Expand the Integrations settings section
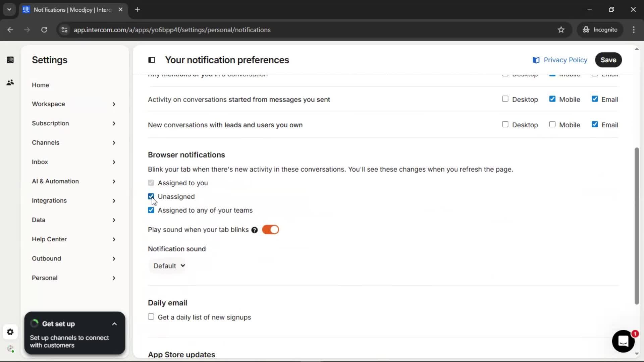 [74, 201]
